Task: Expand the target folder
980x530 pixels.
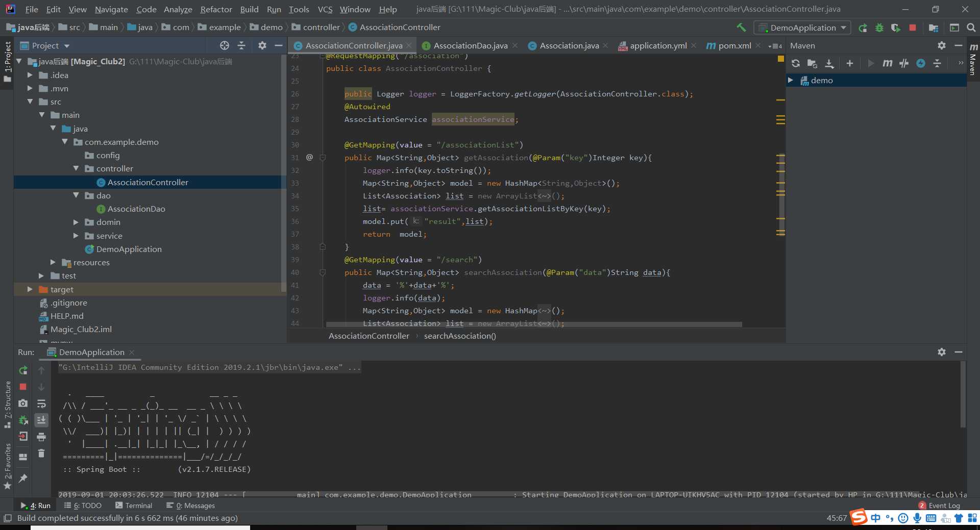Action: tap(30, 289)
